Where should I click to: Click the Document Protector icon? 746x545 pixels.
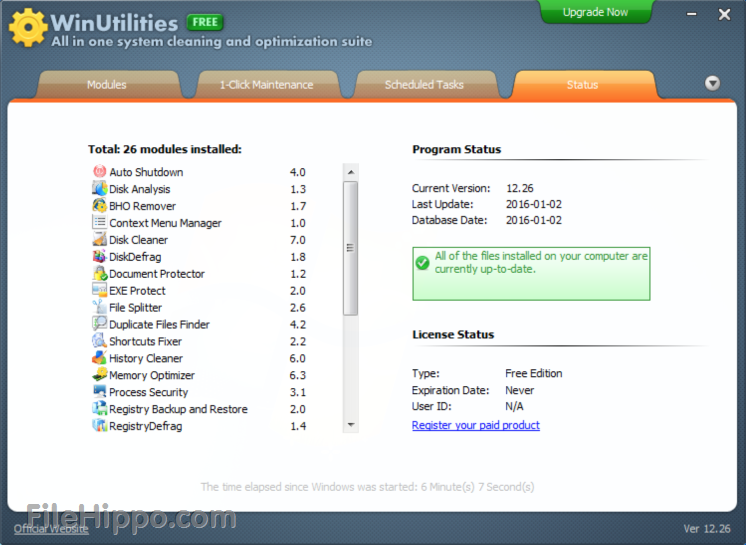click(99, 274)
